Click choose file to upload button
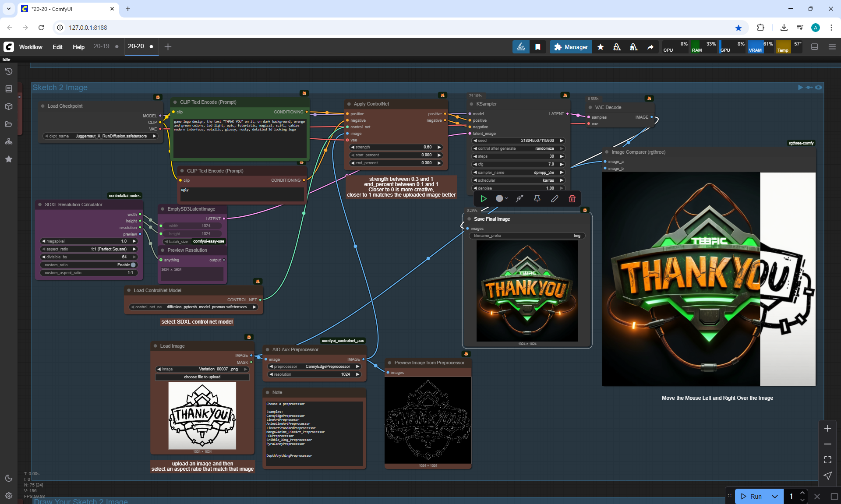 point(202,377)
